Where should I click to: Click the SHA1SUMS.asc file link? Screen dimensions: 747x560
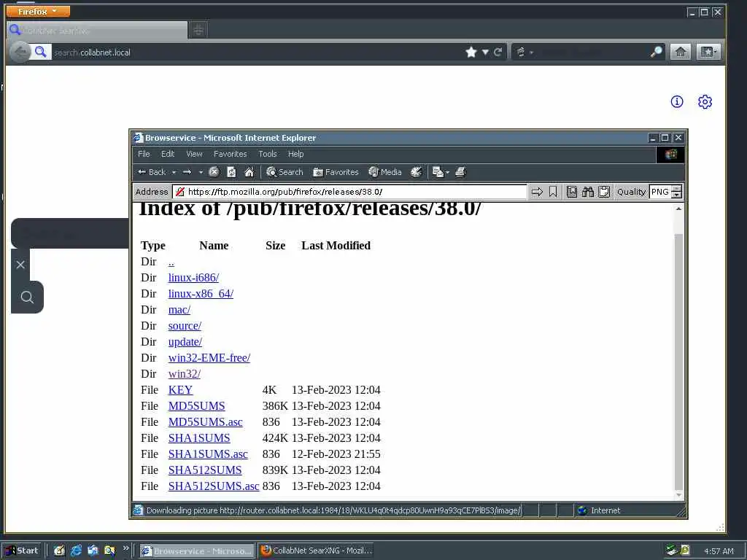click(x=208, y=454)
